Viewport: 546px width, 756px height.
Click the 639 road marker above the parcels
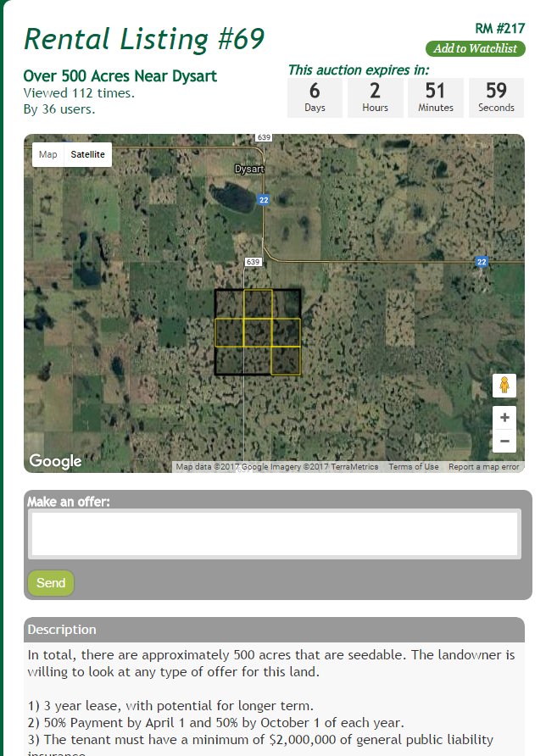pyautogui.click(x=253, y=262)
